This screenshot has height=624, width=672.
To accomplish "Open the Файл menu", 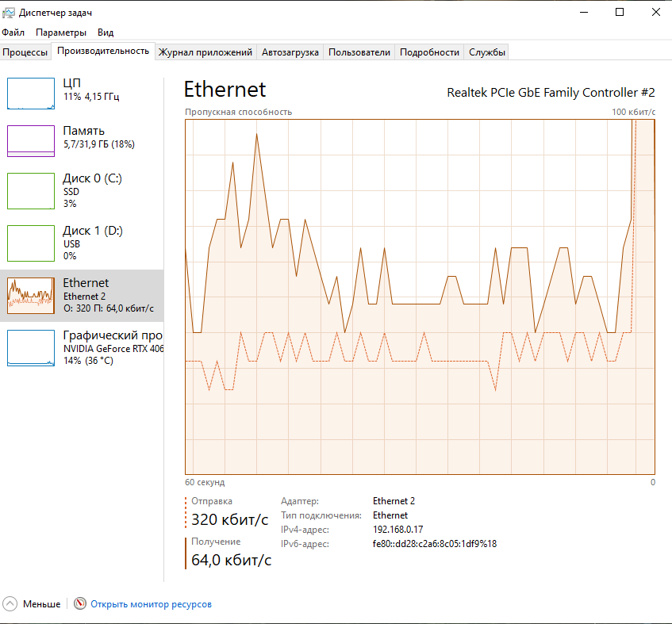I will tap(13, 33).
